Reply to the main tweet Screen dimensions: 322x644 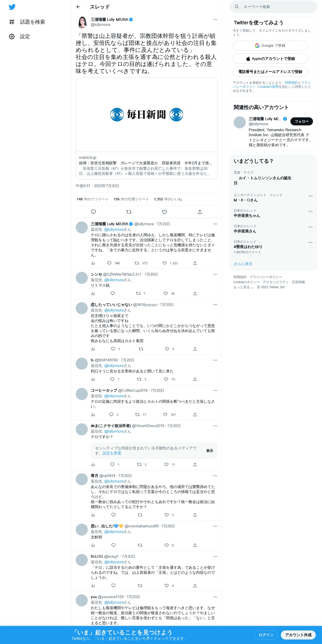tap(93, 212)
